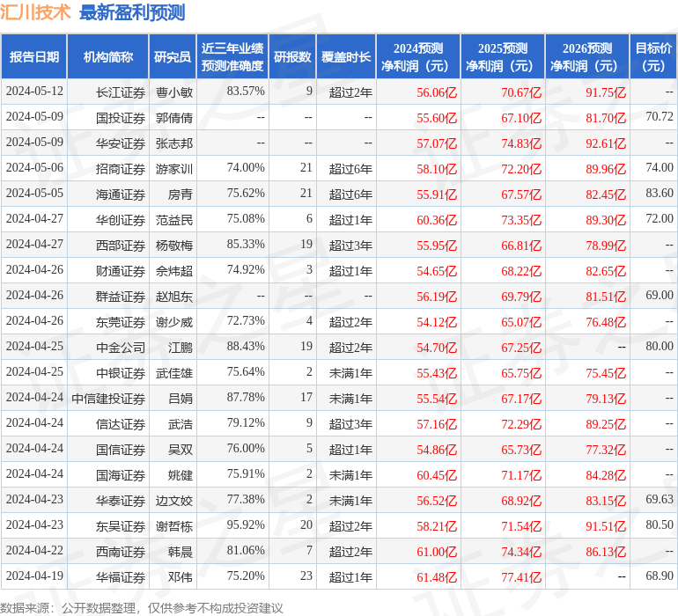
Task: Click target price 70.72
Action: coord(660,117)
